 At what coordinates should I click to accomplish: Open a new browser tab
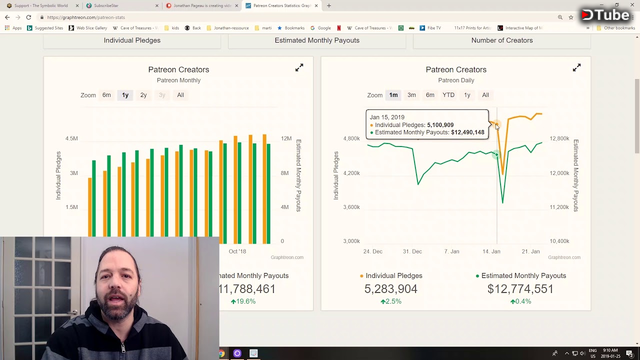(x=329, y=6)
